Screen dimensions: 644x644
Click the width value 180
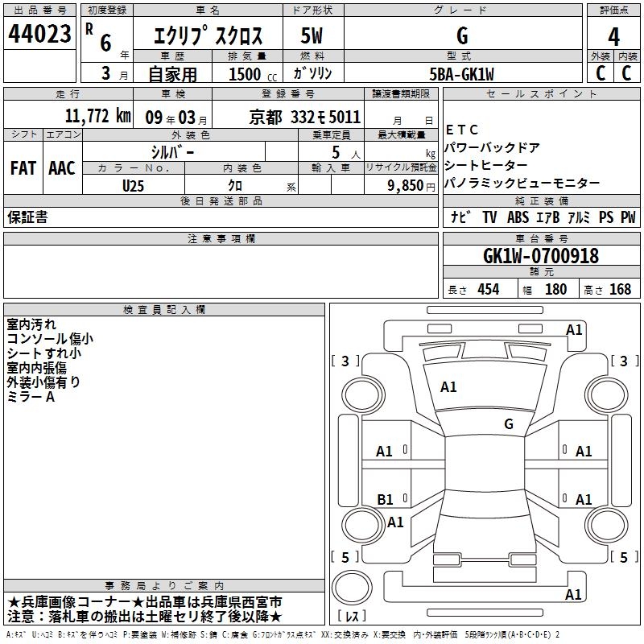555,289
